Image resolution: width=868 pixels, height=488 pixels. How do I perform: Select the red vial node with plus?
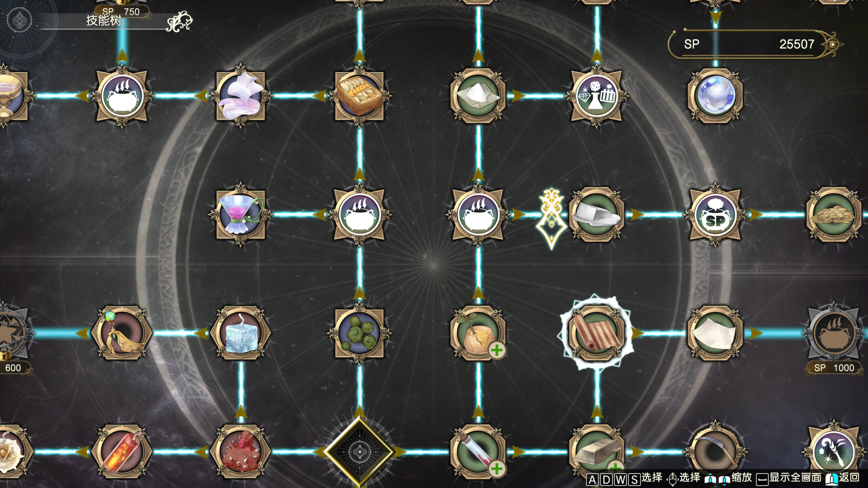pyautogui.click(x=478, y=452)
